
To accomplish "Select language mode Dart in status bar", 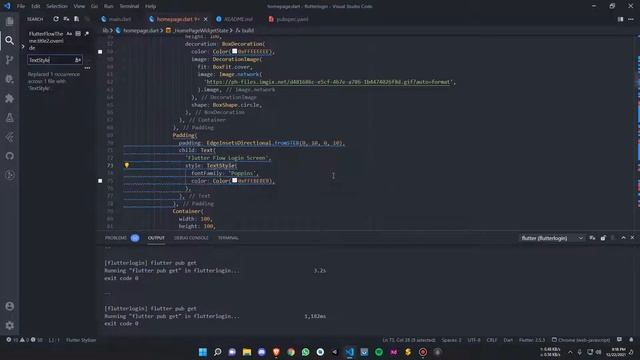I will 508,340.
